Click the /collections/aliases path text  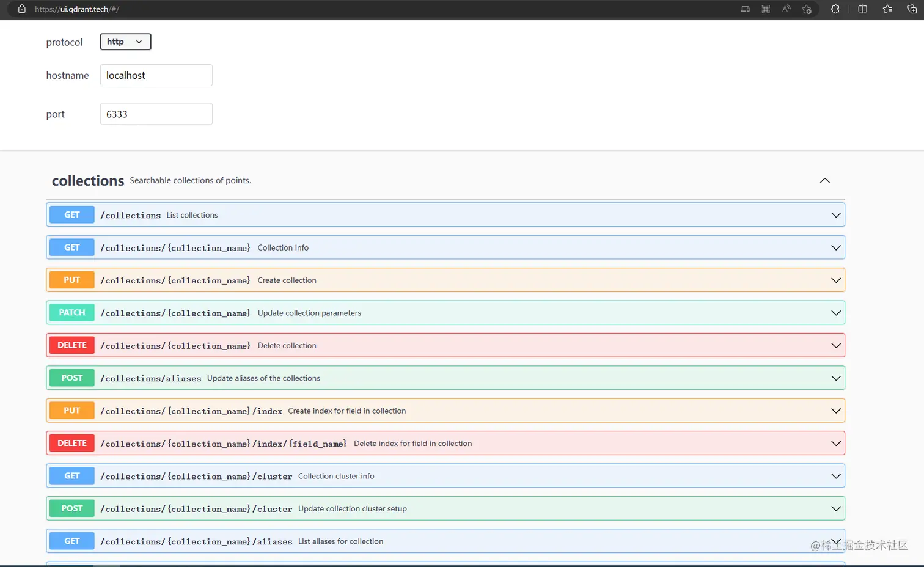coord(151,378)
